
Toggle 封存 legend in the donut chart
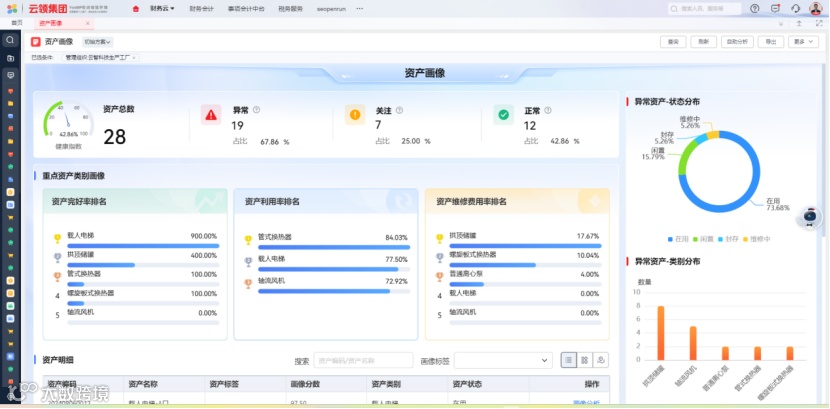728,239
